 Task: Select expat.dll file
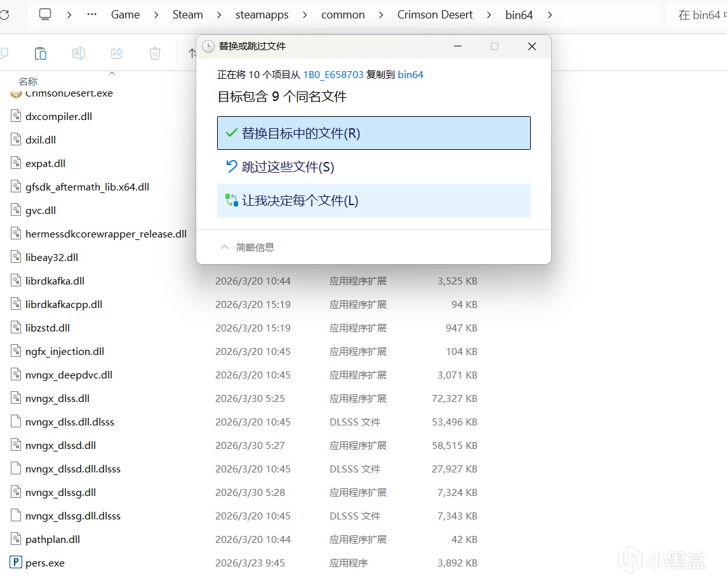(x=45, y=164)
